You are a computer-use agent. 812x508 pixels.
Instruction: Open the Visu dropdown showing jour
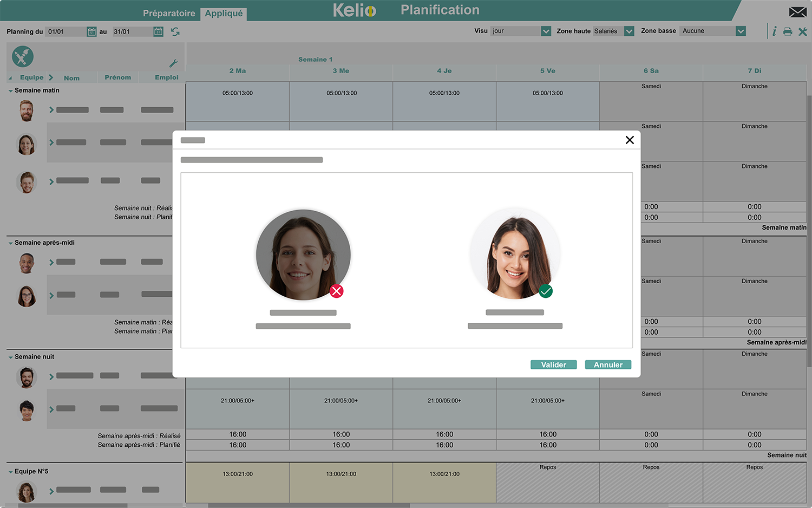(545, 31)
